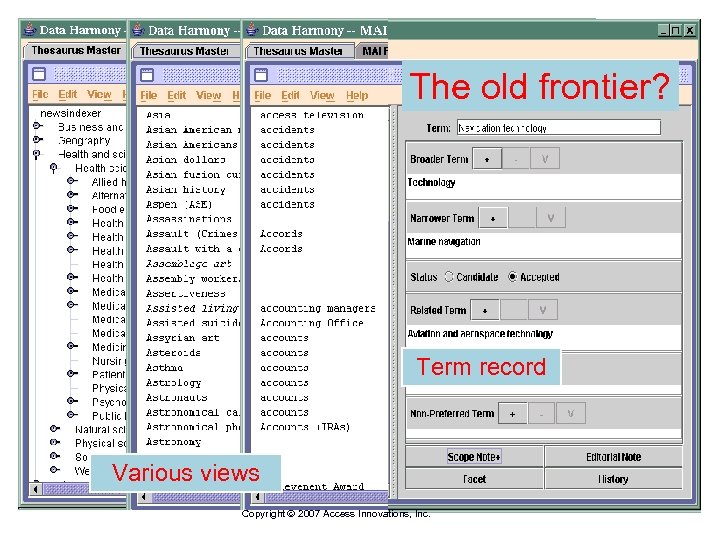The height and width of the screenshot is (540, 720).
Task: Click the minus button next to Non-Preferred Term
Action: [x=541, y=414]
